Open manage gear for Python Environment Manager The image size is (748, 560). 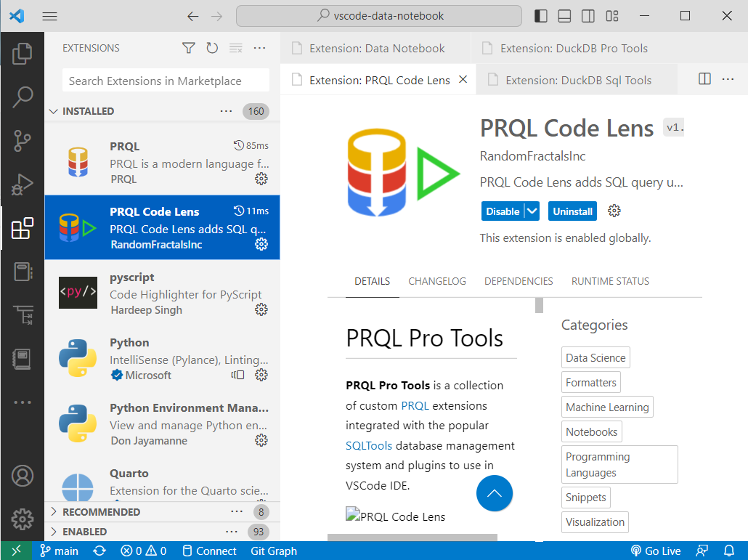(261, 440)
